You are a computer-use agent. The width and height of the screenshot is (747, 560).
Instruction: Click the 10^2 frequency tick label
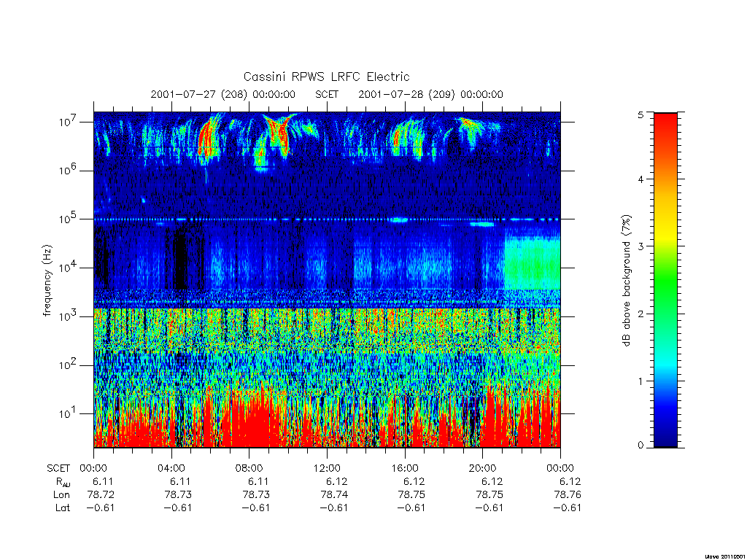[68, 365]
